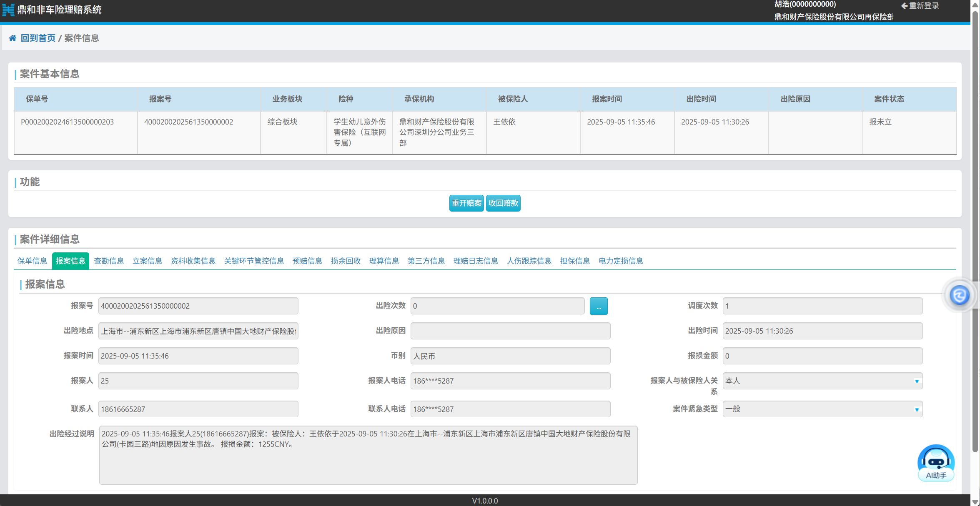Click the 重新登录 arrow icon
The image size is (980, 506).
pyautogui.click(x=904, y=6)
